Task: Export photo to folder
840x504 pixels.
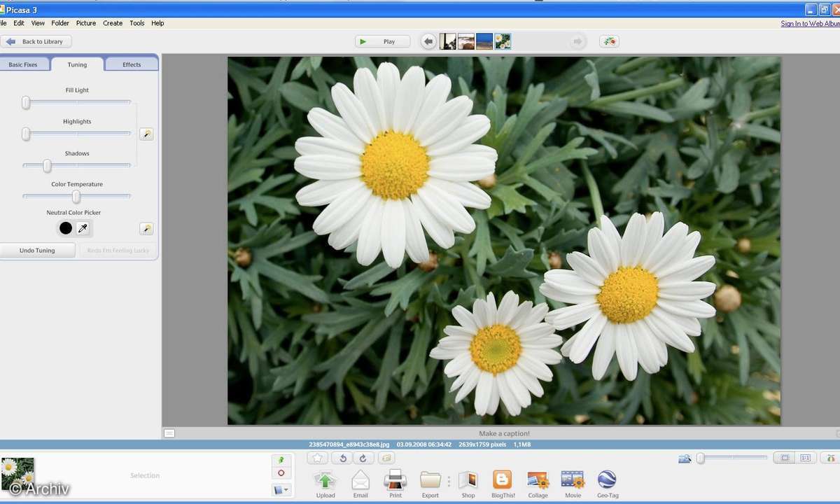Action: tap(430, 484)
